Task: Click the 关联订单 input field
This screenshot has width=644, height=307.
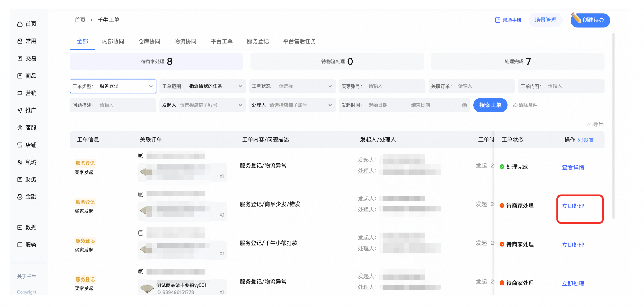Action: 471,86
